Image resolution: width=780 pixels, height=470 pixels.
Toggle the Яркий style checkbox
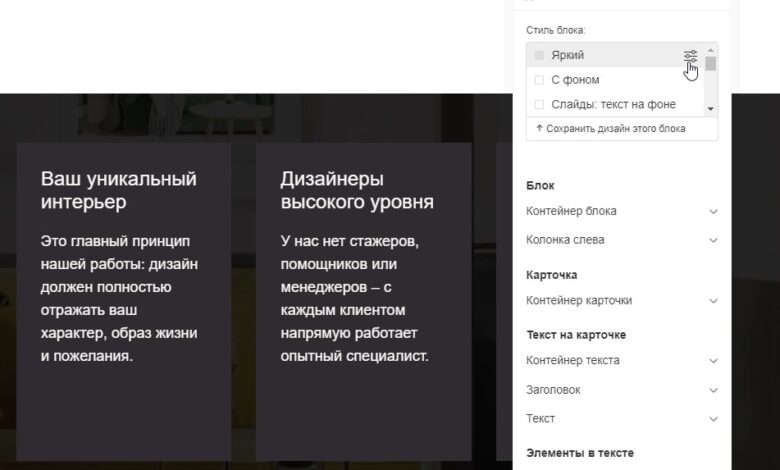tap(540, 56)
